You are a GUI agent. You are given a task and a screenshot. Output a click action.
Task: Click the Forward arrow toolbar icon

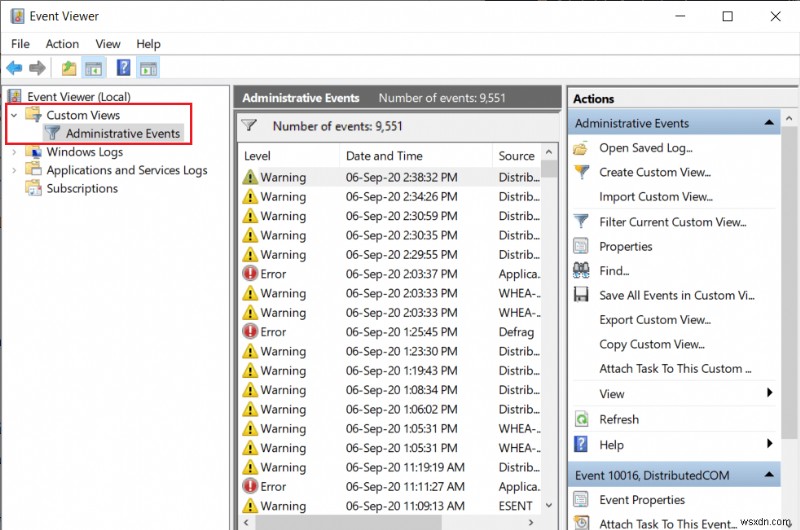point(37,68)
